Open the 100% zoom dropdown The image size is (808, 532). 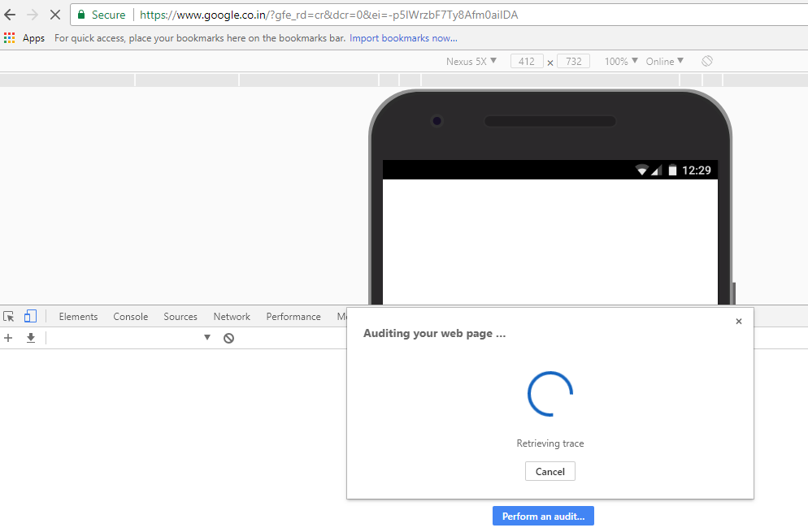(619, 61)
